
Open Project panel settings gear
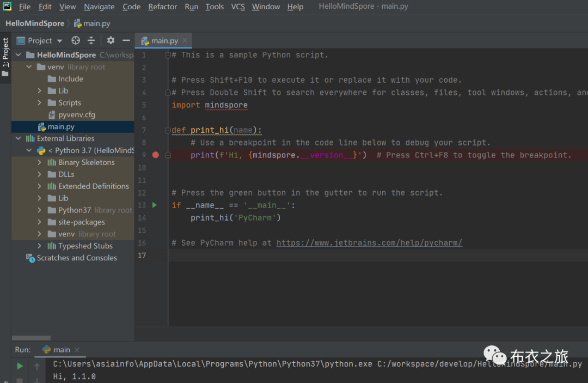coord(111,40)
